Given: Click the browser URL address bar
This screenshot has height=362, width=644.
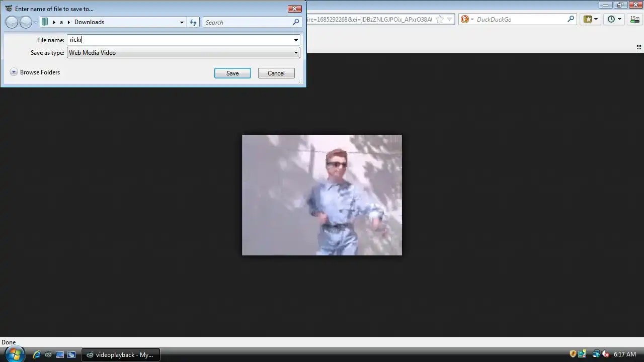Looking at the screenshot, I should click(x=370, y=19).
